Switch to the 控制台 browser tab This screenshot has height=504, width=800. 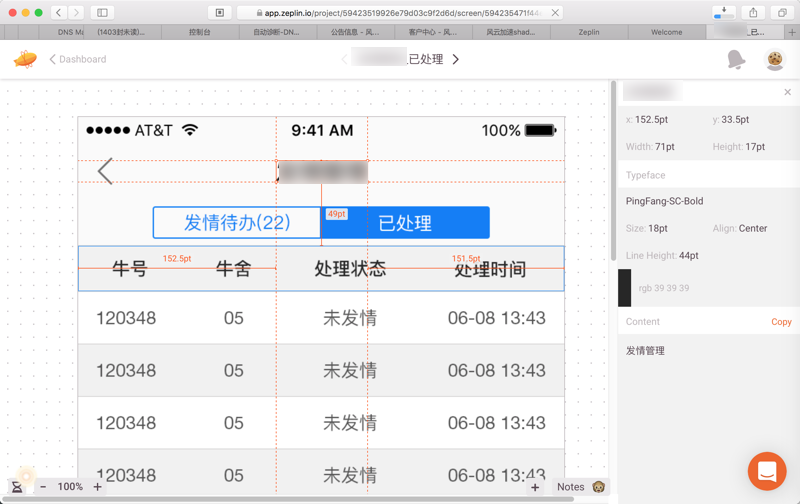coord(199,32)
